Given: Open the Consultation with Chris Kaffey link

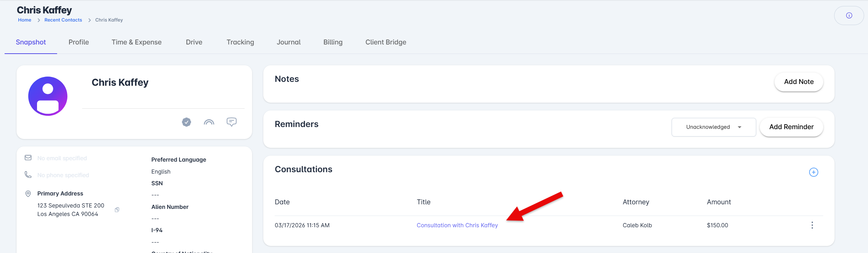Looking at the screenshot, I should point(457,225).
